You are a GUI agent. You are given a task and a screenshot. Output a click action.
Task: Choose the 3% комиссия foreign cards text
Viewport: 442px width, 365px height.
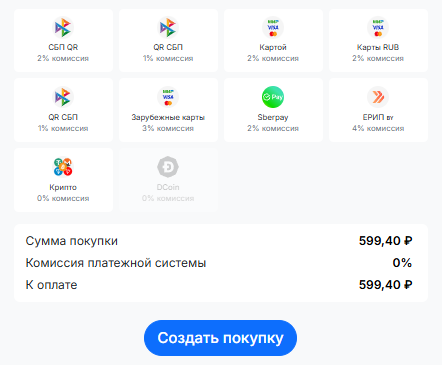[168, 128]
